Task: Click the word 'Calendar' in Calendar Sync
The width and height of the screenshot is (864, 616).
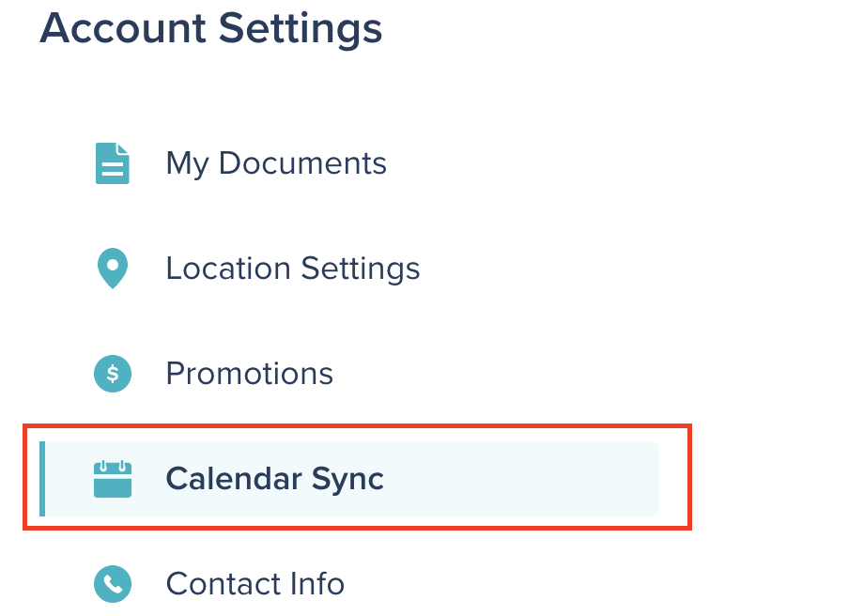Action: [234, 479]
